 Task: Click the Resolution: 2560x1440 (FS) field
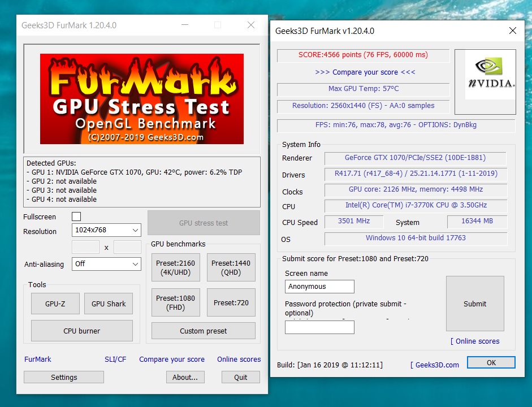(363, 106)
